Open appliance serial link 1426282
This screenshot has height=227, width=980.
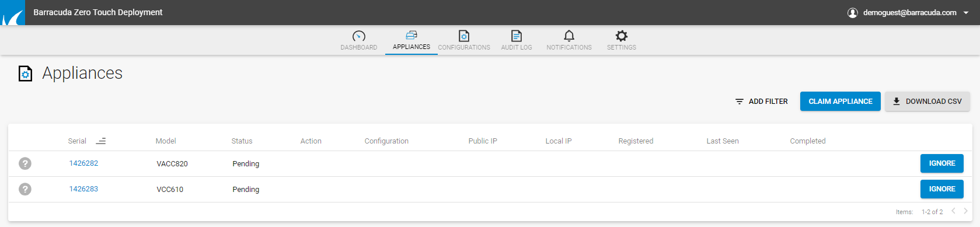click(x=83, y=163)
